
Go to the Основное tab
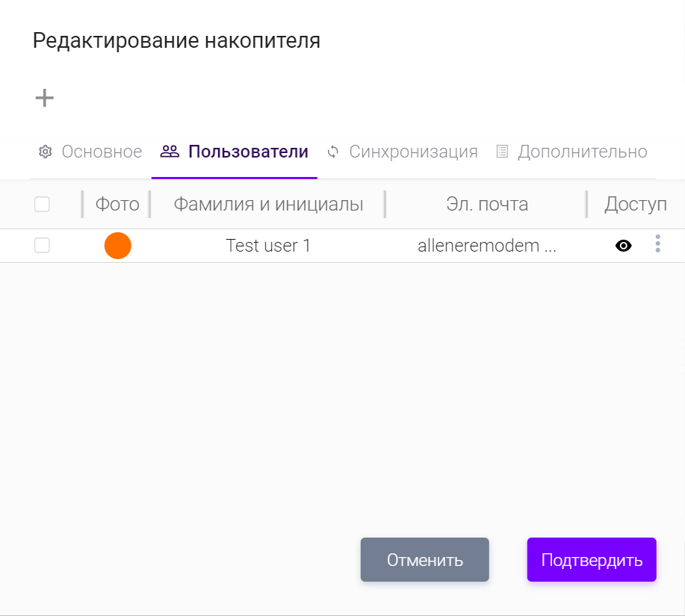pyautogui.click(x=102, y=152)
